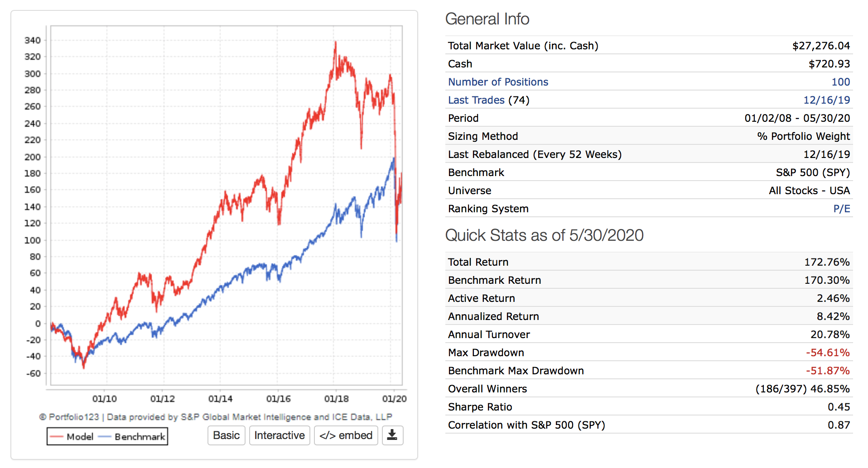Screen dimensions: 868x468
Task: Click the red Model legend swatch
Action: (x=57, y=437)
